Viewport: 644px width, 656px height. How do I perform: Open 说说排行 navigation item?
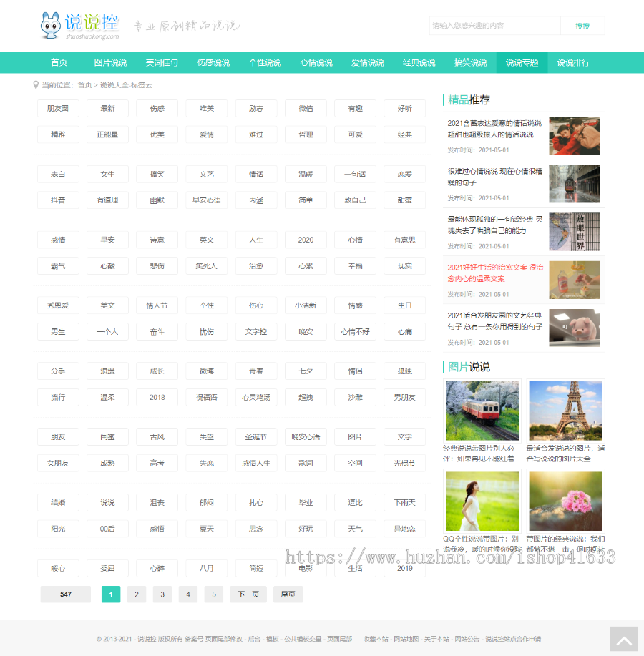574,63
